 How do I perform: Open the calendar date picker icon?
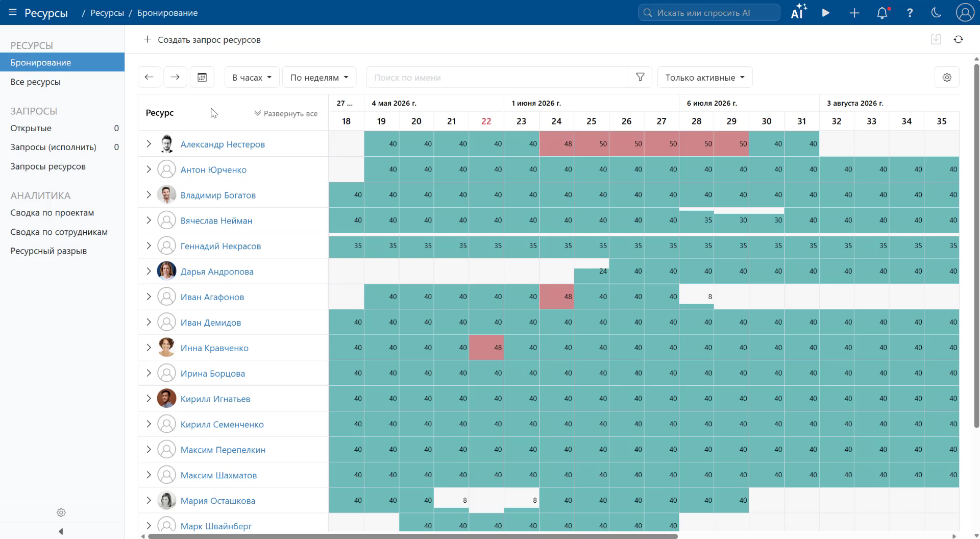(202, 78)
